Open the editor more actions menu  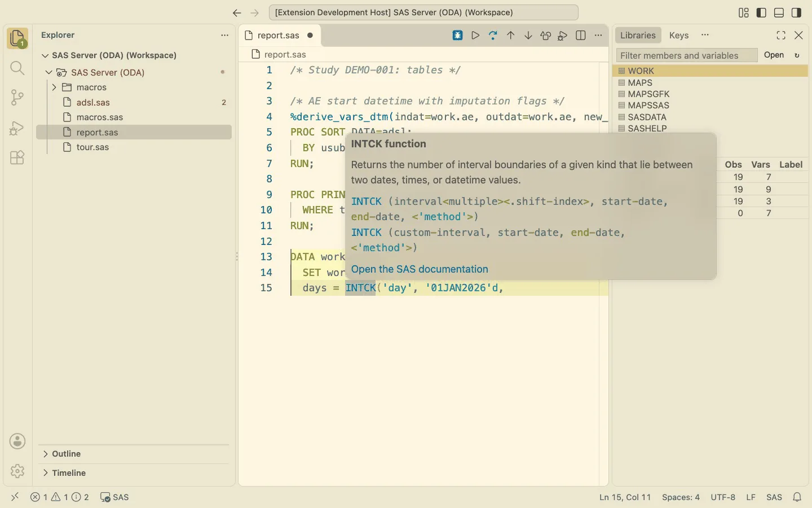598,36
